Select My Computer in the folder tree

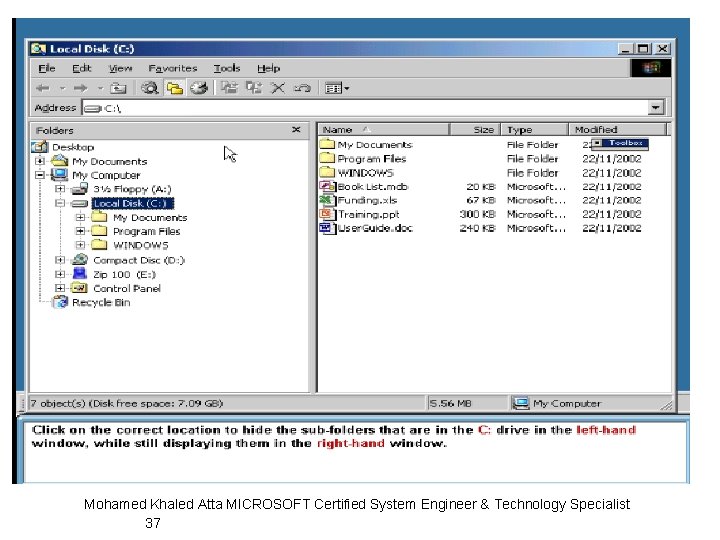coord(106,175)
